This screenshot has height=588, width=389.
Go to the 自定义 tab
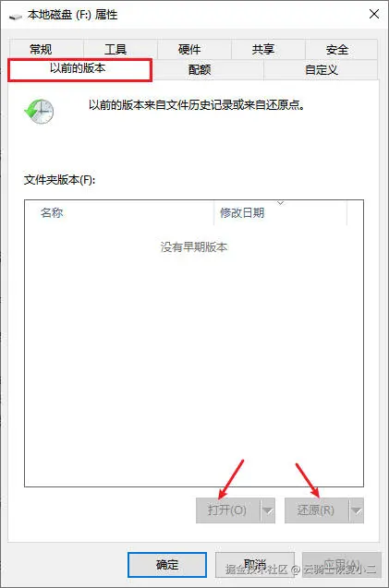coord(321,70)
